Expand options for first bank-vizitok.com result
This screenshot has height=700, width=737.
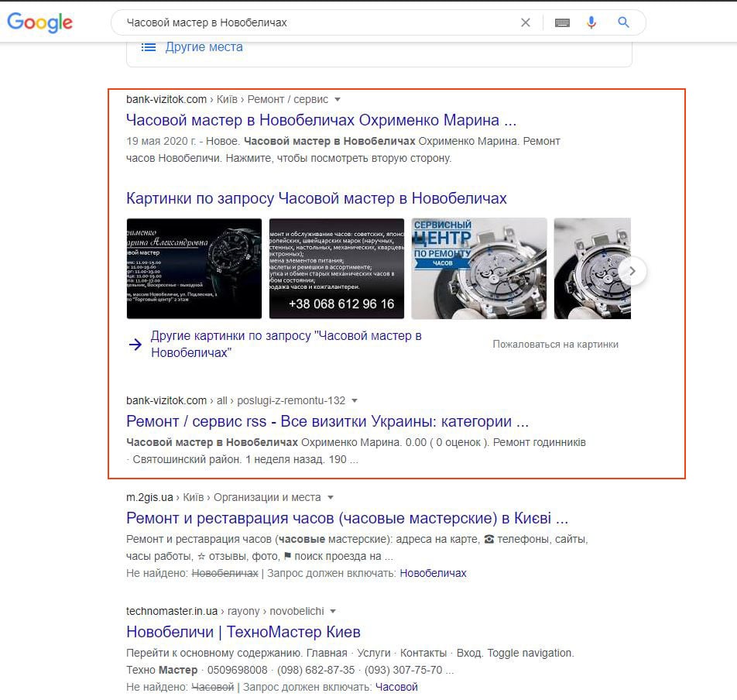338,100
